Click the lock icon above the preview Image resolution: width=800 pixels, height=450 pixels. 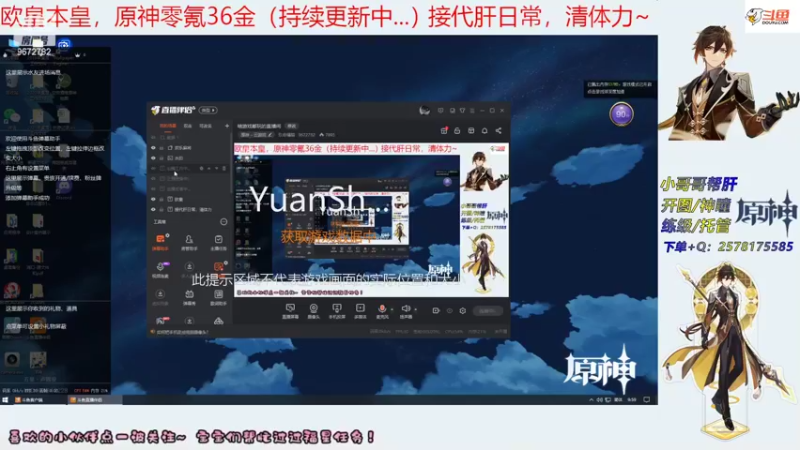(x=457, y=131)
